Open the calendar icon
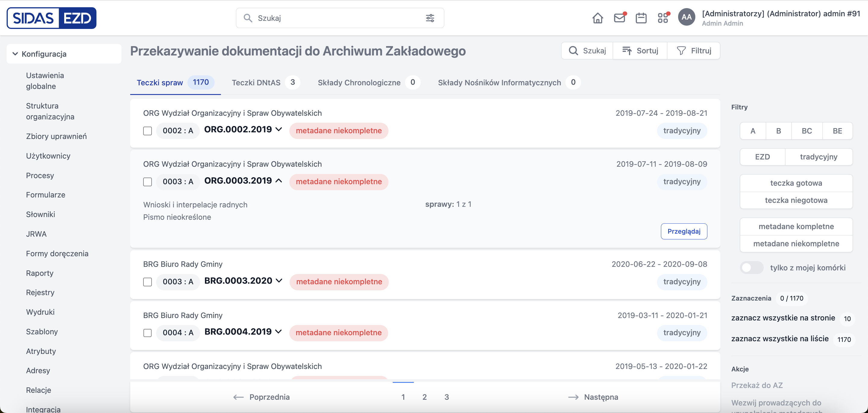This screenshot has width=868, height=413. click(641, 18)
